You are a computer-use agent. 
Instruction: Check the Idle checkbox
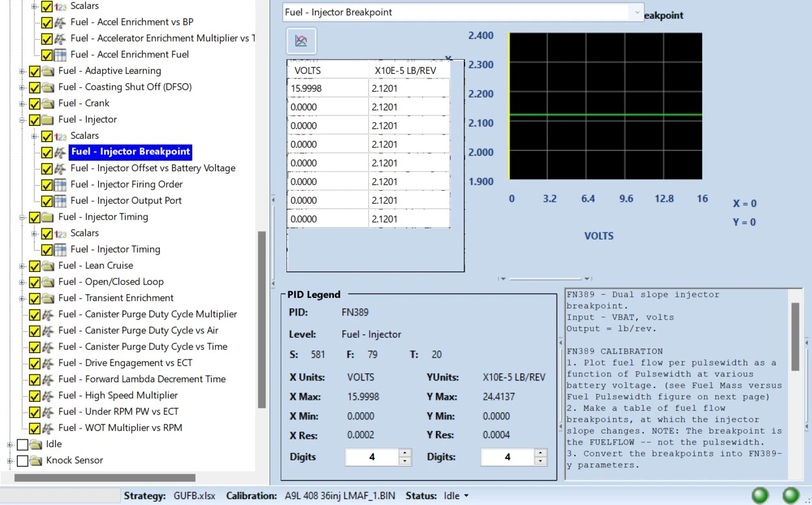click(22, 444)
